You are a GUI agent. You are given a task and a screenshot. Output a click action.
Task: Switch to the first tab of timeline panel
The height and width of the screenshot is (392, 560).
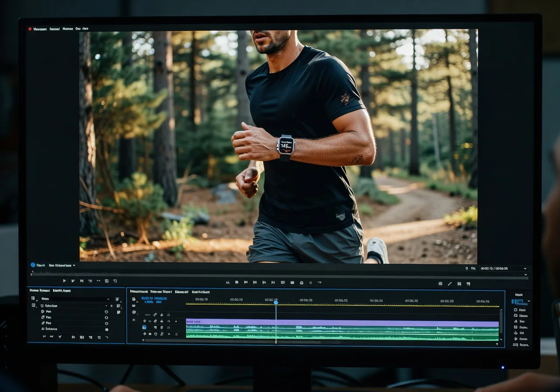pos(139,291)
